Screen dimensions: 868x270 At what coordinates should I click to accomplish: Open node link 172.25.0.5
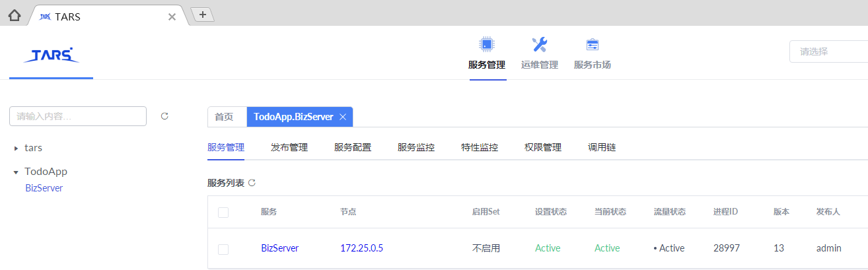click(361, 248)
